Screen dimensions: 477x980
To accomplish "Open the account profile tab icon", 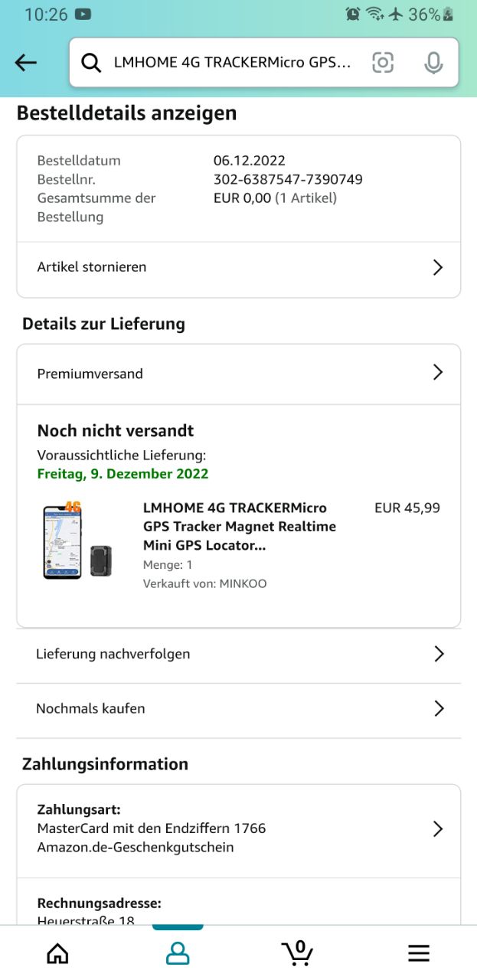I will tap(178, 952).
